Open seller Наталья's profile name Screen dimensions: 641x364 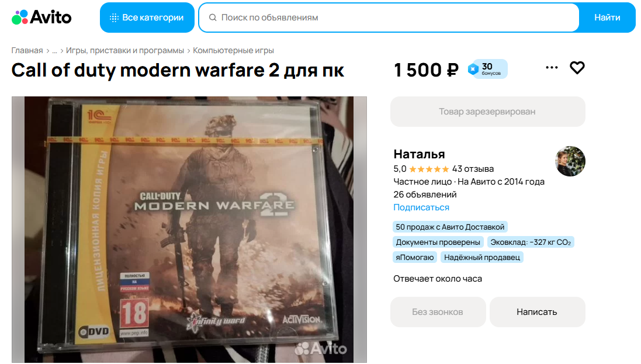[x=419, y=154]
